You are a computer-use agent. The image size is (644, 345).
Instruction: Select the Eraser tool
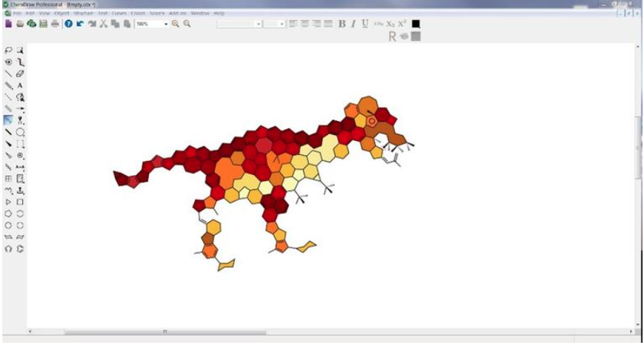point(20,73)
